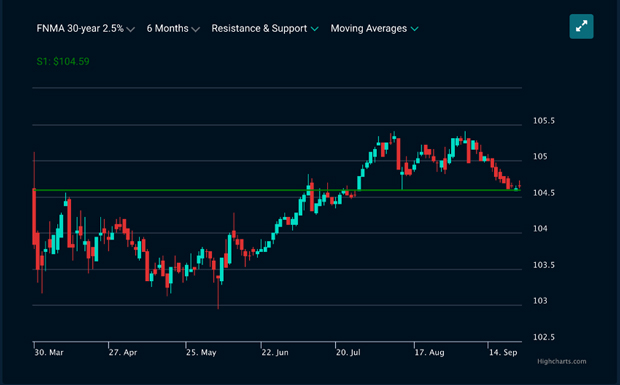This screenshot has width=620, height=385.
Task: Open the 6 Months range dropdown
Action: [x=173, y=28]
